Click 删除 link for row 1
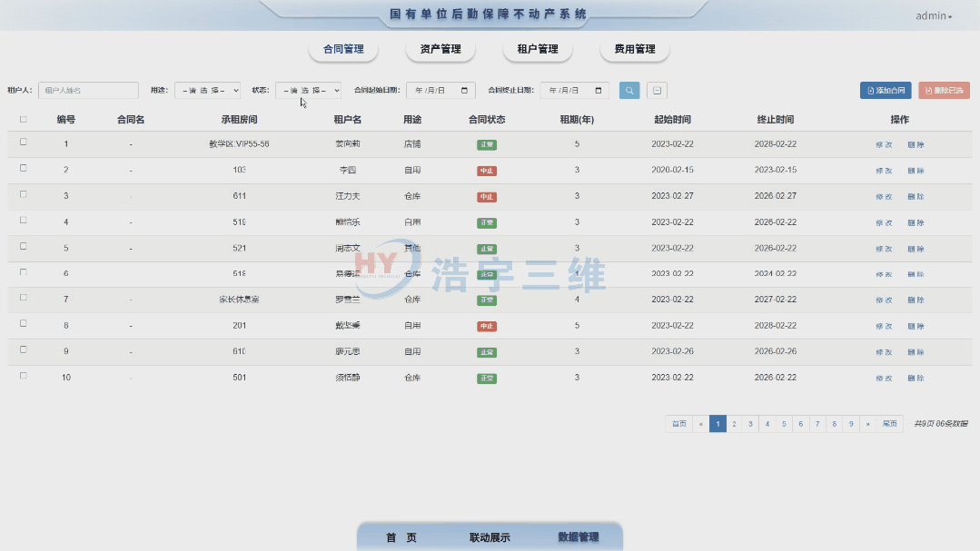Viewport: 980px width, 551px height. (x=916, y=145)
